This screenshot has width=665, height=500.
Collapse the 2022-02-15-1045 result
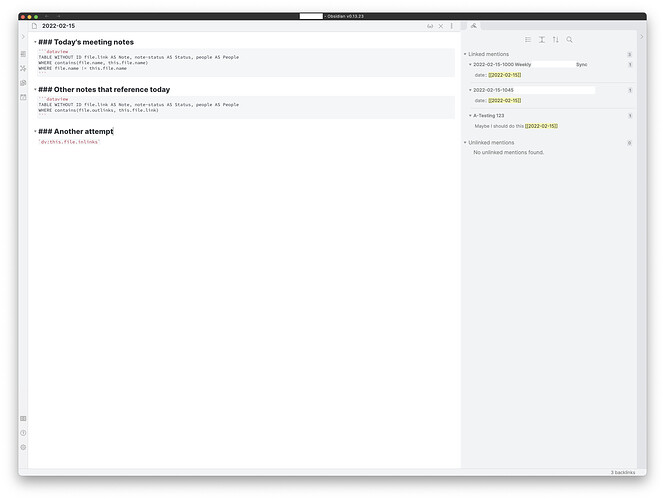coord(470,90)
